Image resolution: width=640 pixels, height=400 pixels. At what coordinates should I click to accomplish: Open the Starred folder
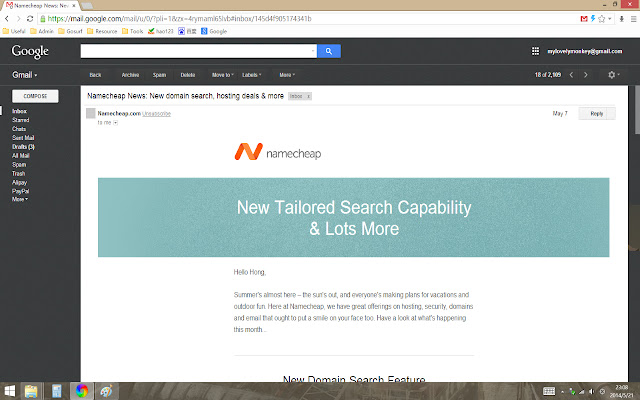20,120
